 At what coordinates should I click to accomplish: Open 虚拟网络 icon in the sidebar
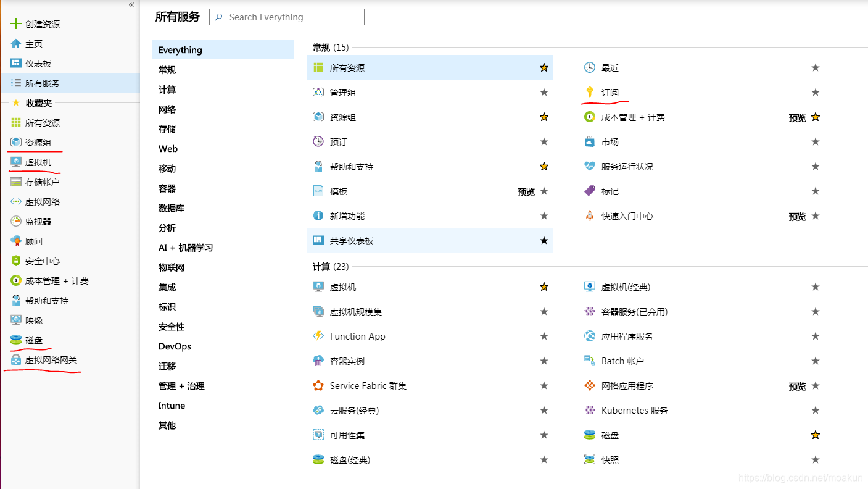click(x=16, y=202)
